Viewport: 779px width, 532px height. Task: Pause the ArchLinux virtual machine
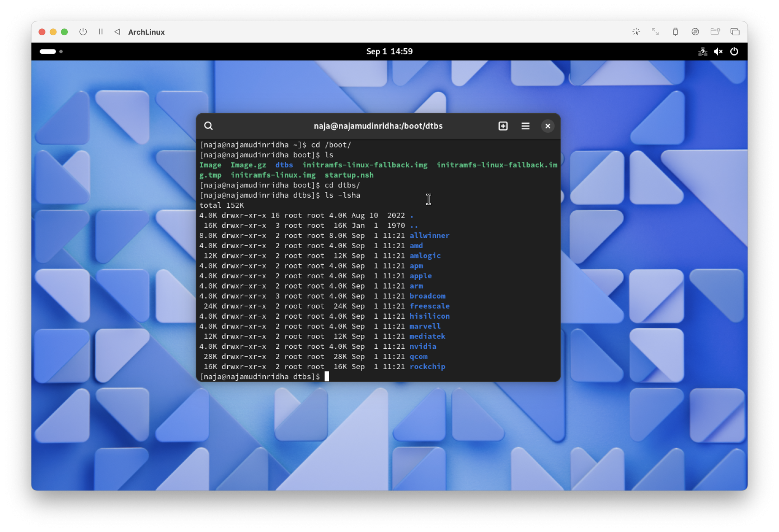pyautogui.click(x=101, y=32)
